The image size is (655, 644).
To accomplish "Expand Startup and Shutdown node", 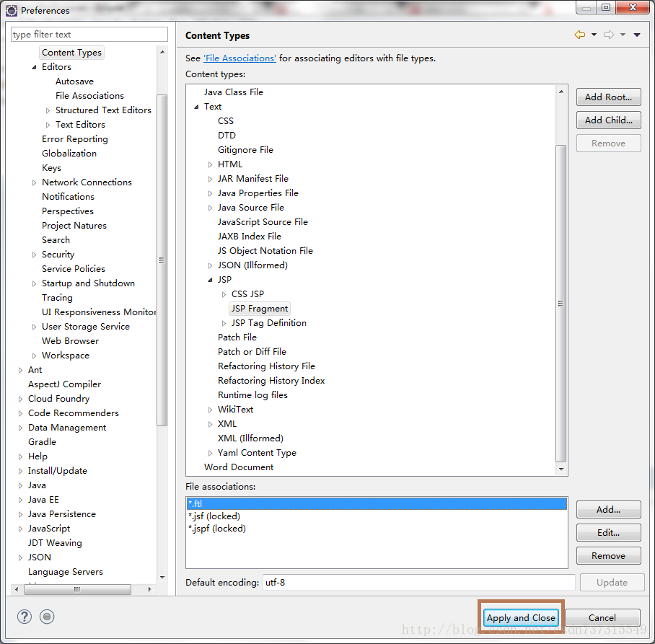I will tap(34, 283).
